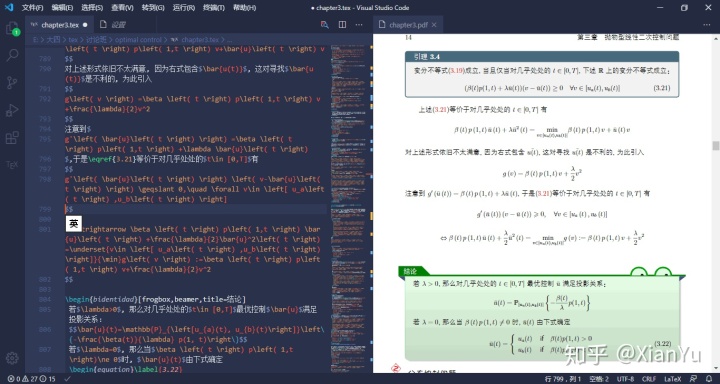The height and width of the screenshot is (384, 720).
Task: Click equation number (3.22) in PDF
Action: [x=663, y=344]
